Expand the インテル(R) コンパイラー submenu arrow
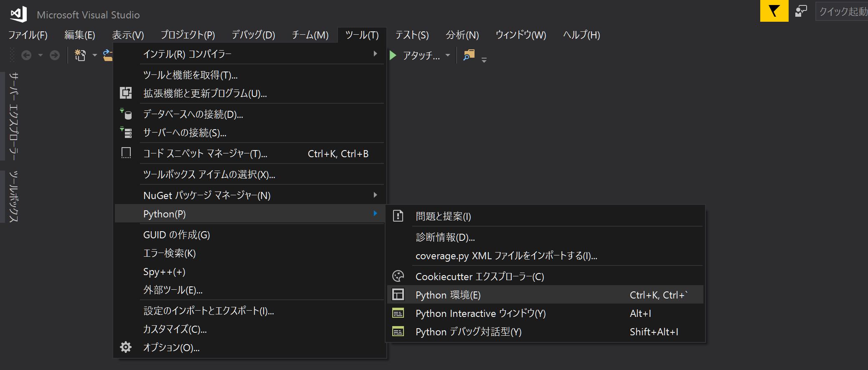Image resolution: width=868 pixels, height=370 pixels. point(375,54)
